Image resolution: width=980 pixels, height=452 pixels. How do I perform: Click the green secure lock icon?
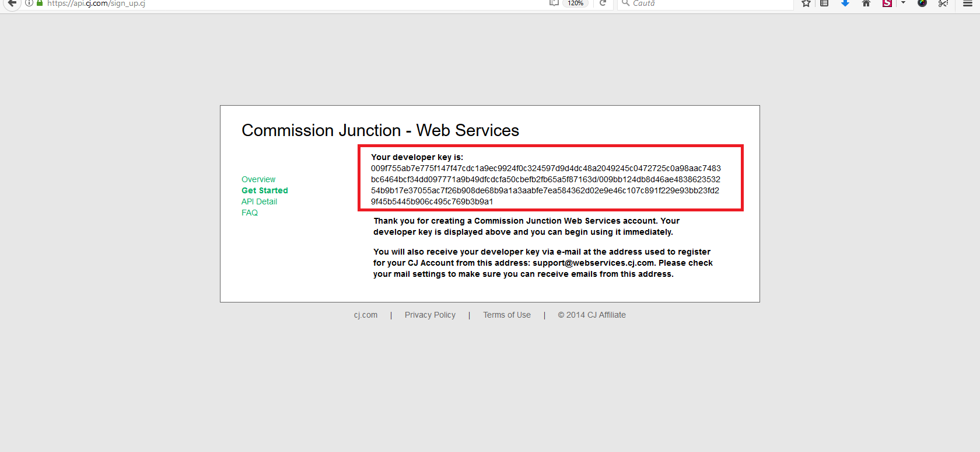click(40, 3)
